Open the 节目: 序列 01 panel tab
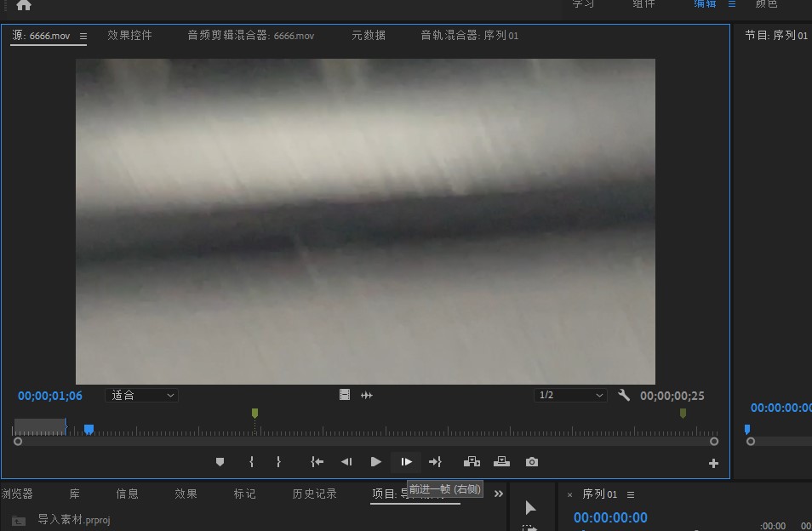This screenshot has height=531, width=812. [x=776, y=35]
